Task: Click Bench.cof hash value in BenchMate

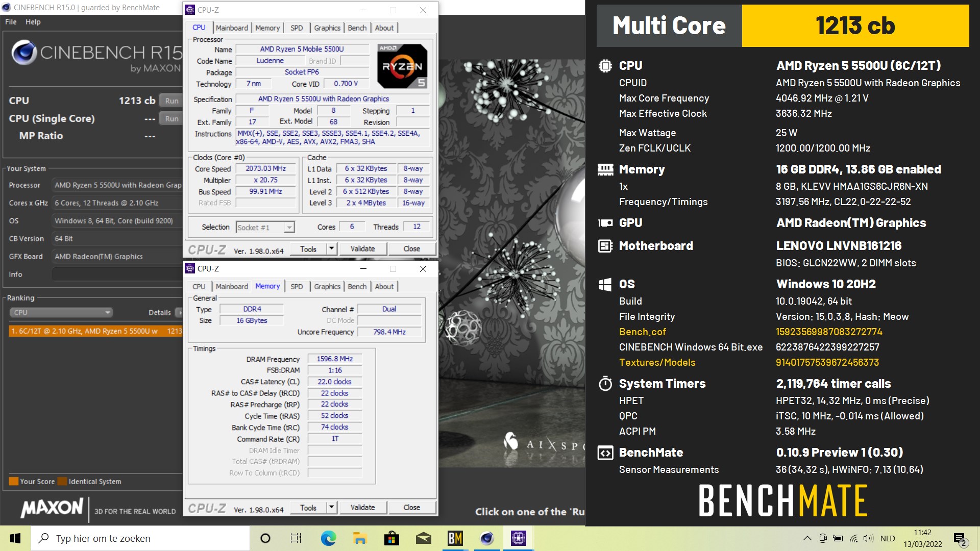Action: pyautogui.click(x=829, y=332)
